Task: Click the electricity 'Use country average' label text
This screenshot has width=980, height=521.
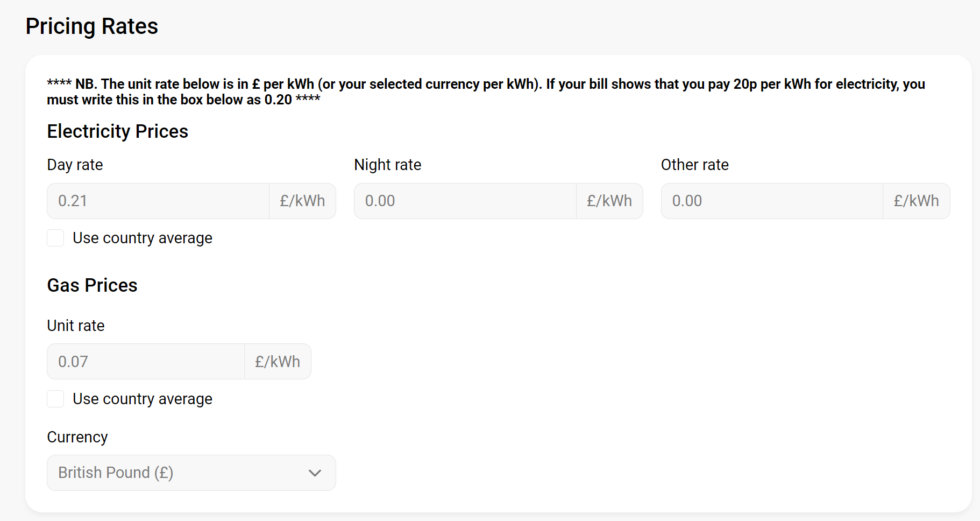Action: point(143,238)
